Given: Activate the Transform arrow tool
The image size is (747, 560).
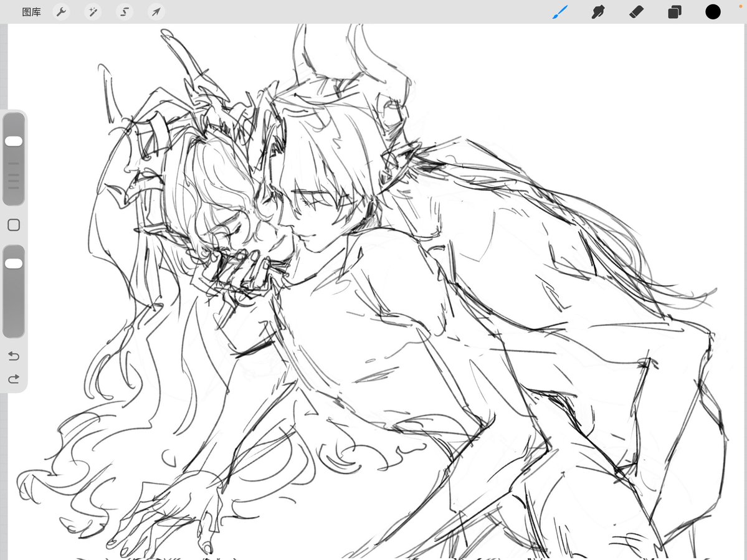Looking at the screenshot, I should pos(156,12).
